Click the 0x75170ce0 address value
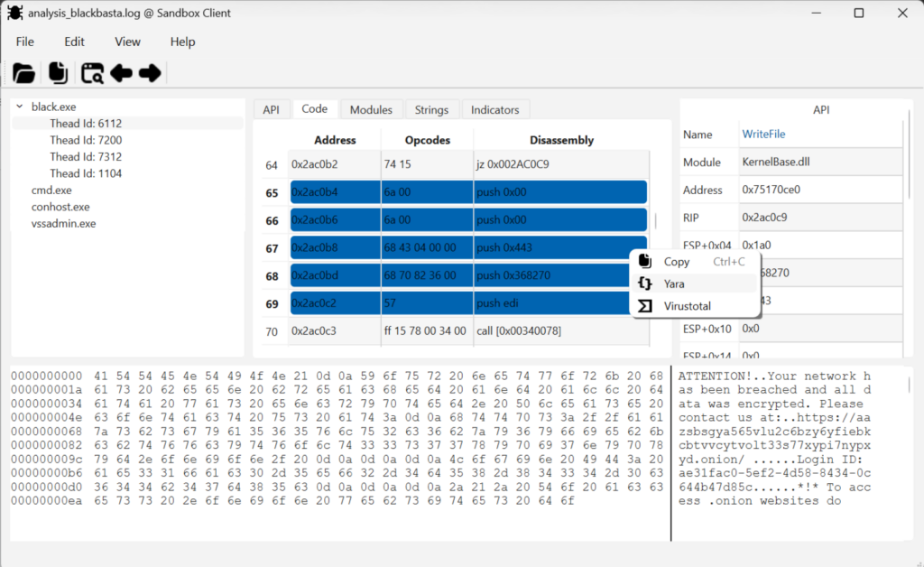The width and height of the screenshot is (924, 567). click(820, 190)
